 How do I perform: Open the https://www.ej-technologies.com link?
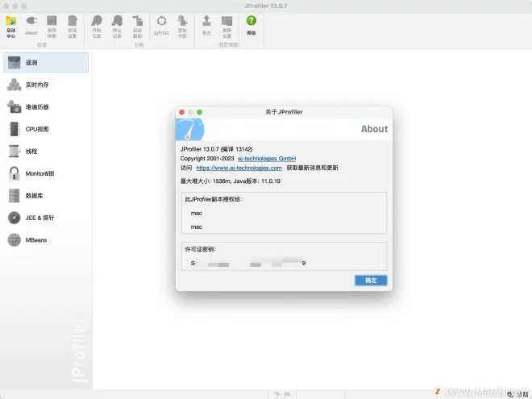[239, 168]
